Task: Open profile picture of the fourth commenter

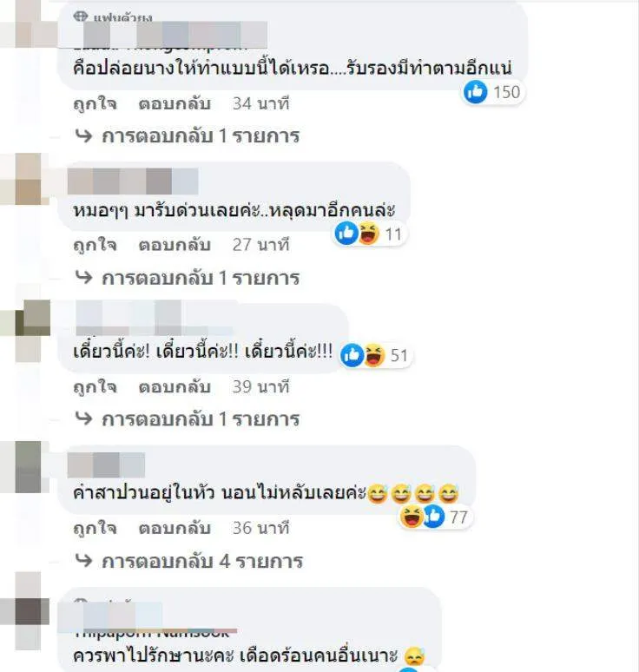Action: point(26,466)
